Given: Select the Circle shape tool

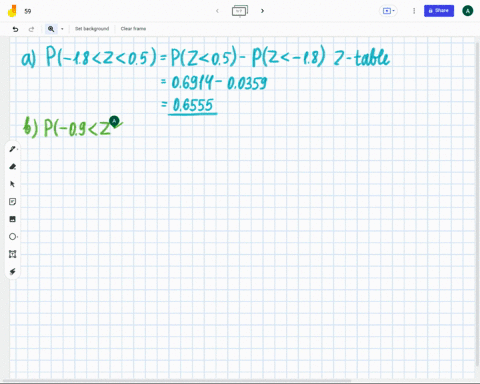Looking at the screenshot, I should tap(13, 237).
